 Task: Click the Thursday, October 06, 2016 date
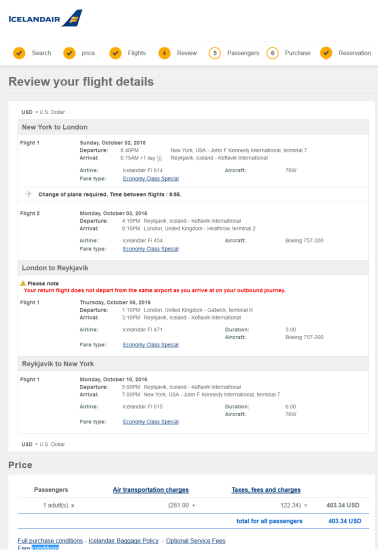[115, 302]
